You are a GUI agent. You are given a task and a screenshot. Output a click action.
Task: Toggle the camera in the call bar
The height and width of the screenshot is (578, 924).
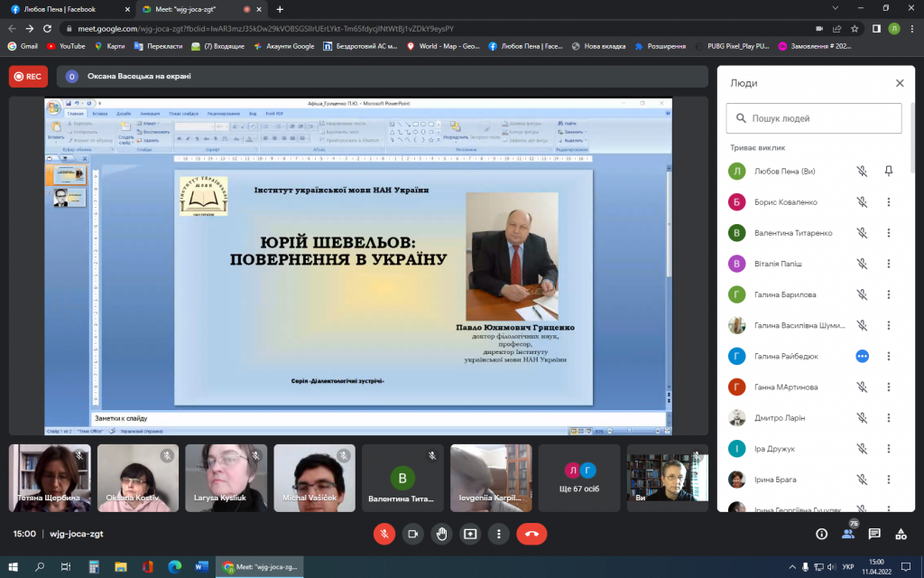413,534
